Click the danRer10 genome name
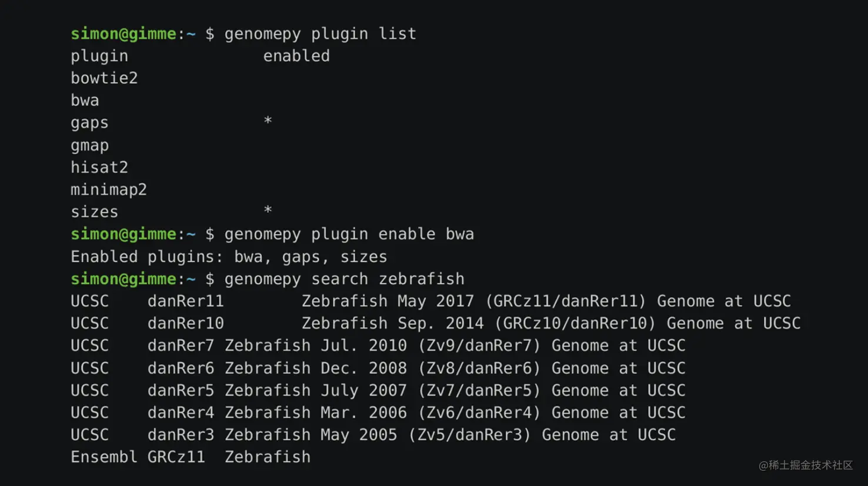Viewport: 868px width, 486px height. click(x=185, y=324)
